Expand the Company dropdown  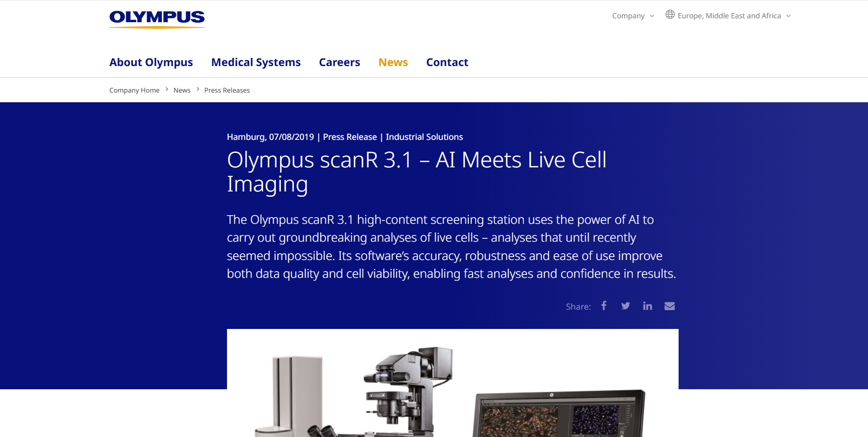(633, 16)
